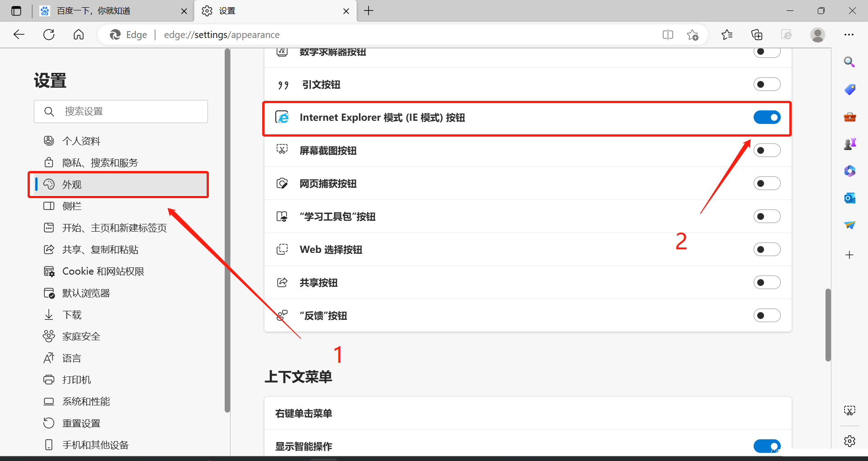Click the settings page vertical scrollbar
The height and width of the screenshot is (461, 868).
tap(828, 325)
